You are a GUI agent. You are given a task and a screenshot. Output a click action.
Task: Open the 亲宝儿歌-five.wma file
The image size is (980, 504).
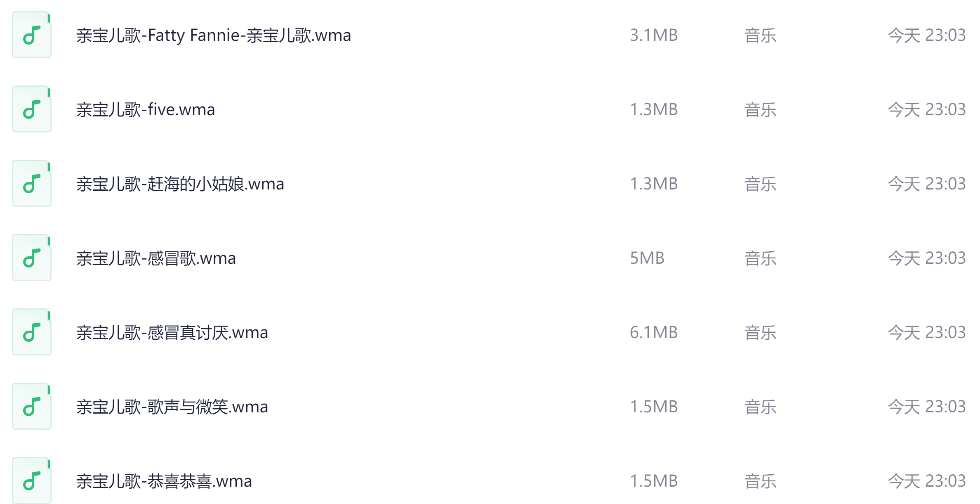(x=145, y=110)
